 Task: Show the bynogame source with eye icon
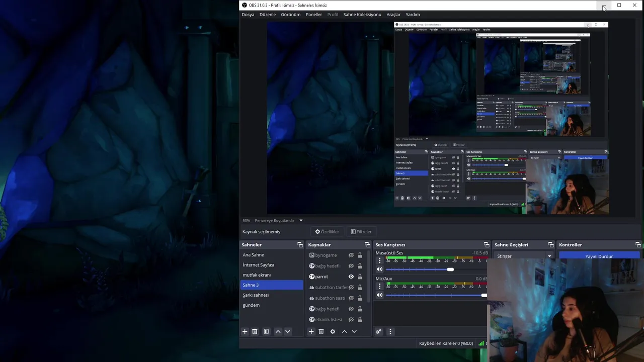pyautogui.click(x=351, y=255)
